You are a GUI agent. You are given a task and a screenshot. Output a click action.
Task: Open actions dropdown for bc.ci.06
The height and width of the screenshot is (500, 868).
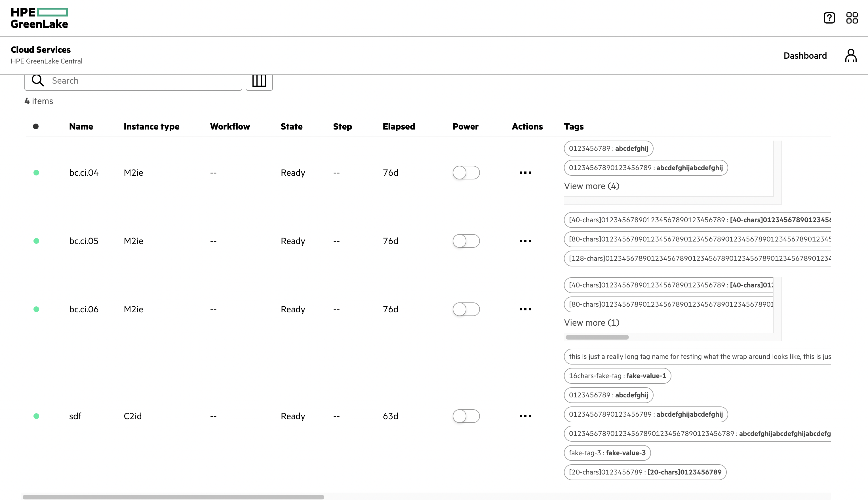(x=525, y=309)
